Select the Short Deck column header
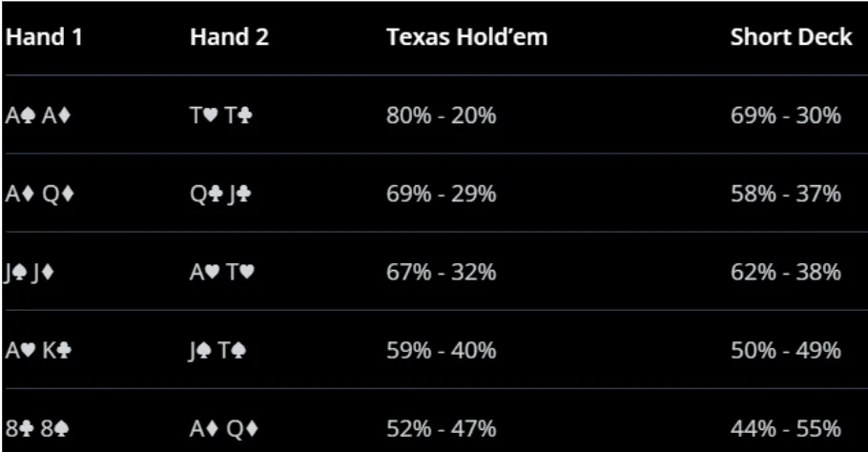Viewport: 868px width, 452px height. click(791, 37)
